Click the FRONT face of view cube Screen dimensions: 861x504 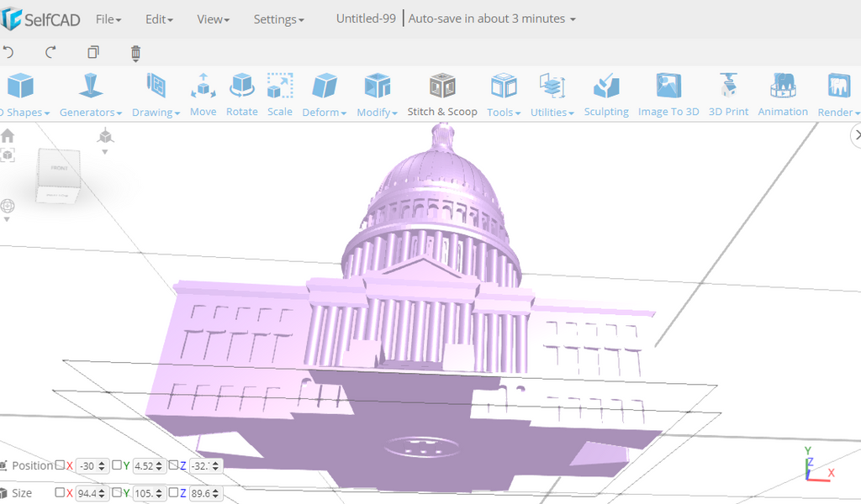point(60,168)
